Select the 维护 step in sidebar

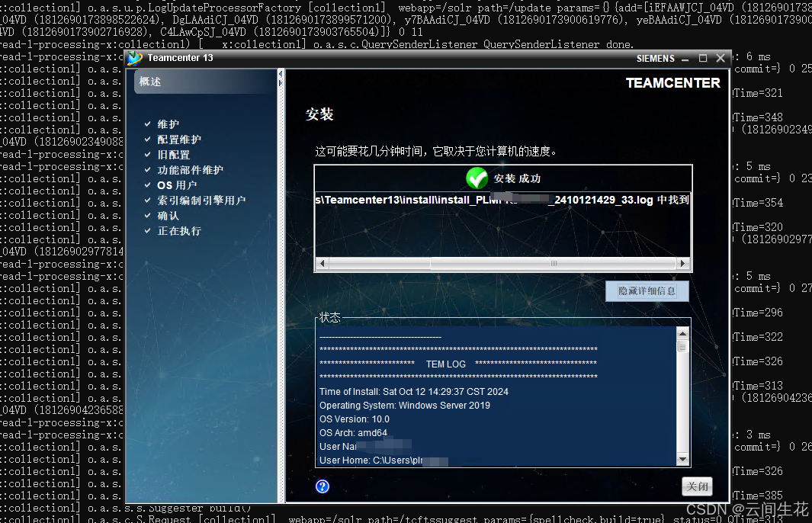(168, 124)
